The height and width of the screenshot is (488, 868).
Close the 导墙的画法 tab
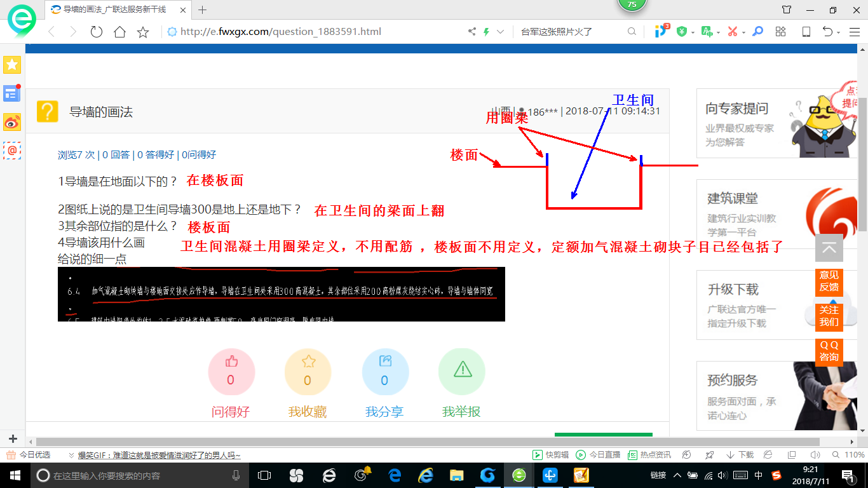182,10
